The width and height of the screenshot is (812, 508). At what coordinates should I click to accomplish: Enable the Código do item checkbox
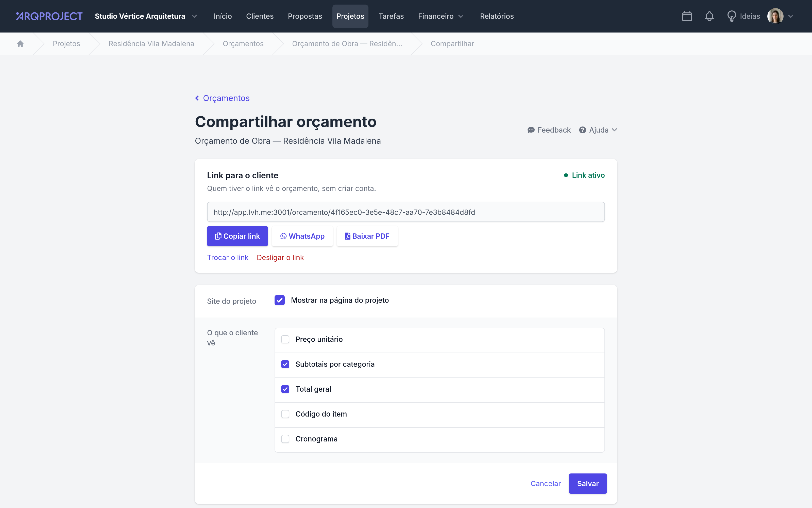click(285, 414)
